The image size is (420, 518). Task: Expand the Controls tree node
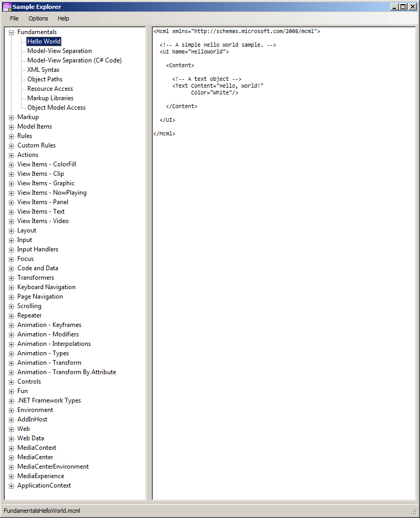click(x=11, y=382)
